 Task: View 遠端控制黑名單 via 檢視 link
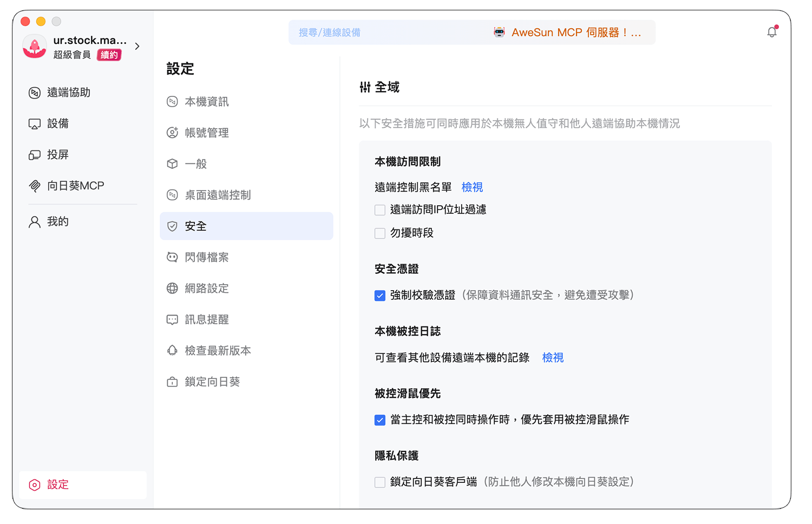coord(472,187)
